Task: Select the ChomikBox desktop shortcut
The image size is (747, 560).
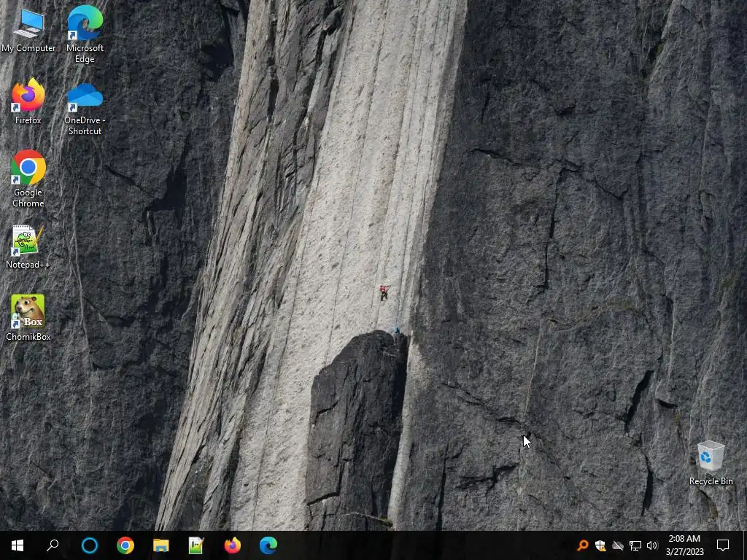Action: [x=28, y=318]
